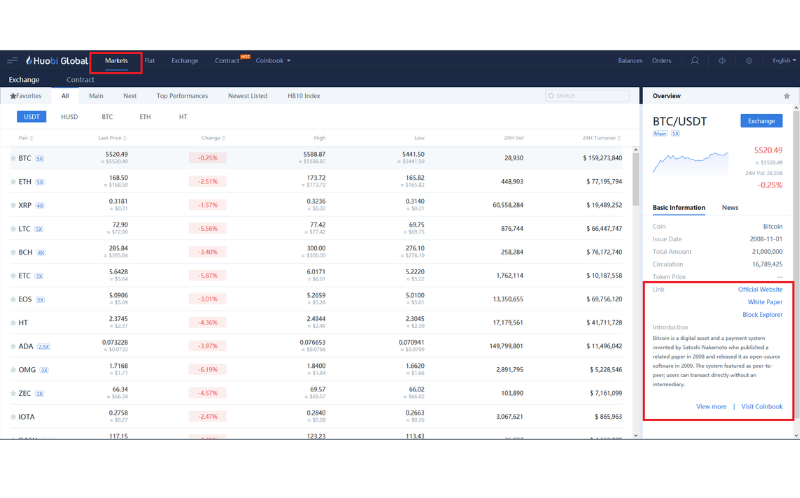Click the search magnifier icon
The width and height of the screenshot is (800, 498).
551,96
